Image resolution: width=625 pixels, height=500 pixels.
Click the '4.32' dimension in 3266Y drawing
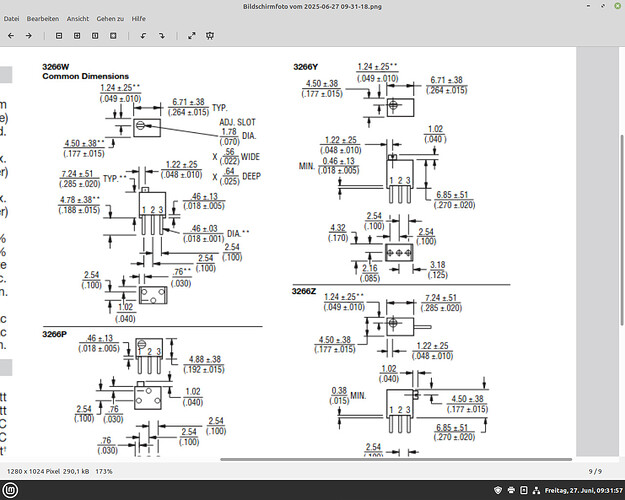pos(338,228)
